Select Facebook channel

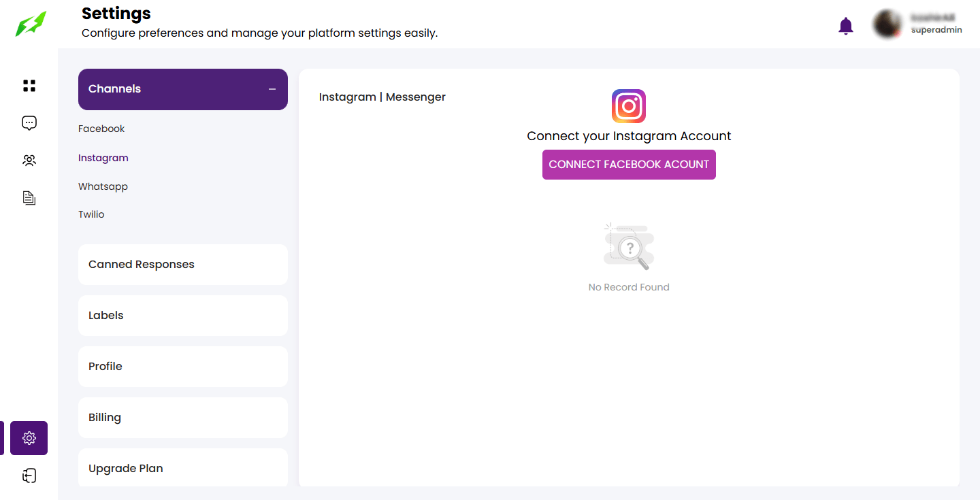click(101, 129)
